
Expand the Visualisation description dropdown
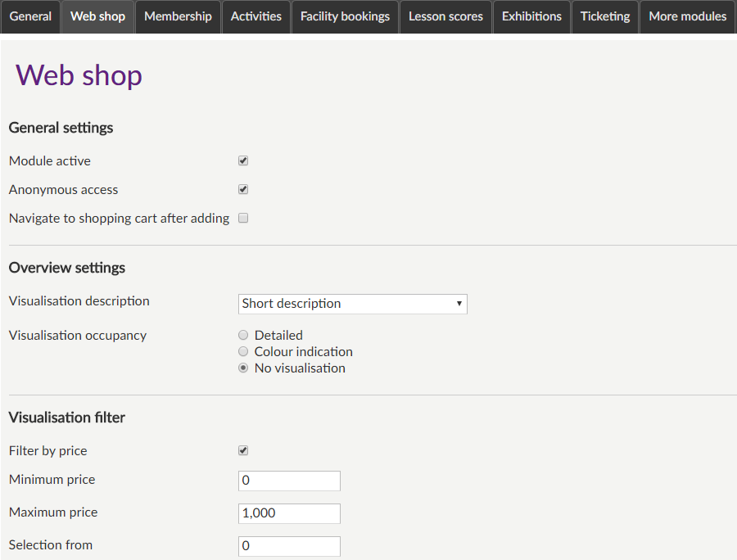click(352, 304)
